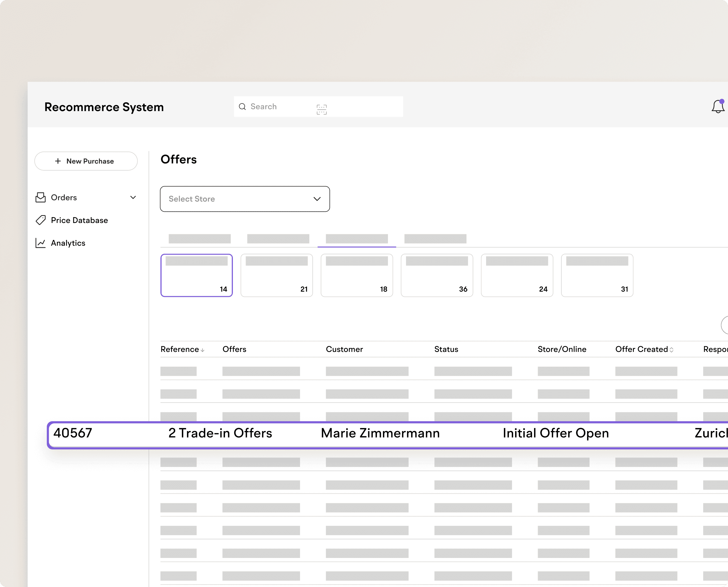This screenshot has height=587, width=728.
Task: Click the New Purchase button
Action: (x=86, y=161)
